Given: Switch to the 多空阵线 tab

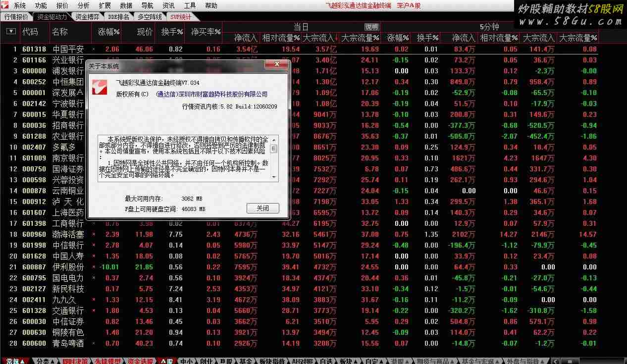Looking at the screenshot, I should (150, 16).
